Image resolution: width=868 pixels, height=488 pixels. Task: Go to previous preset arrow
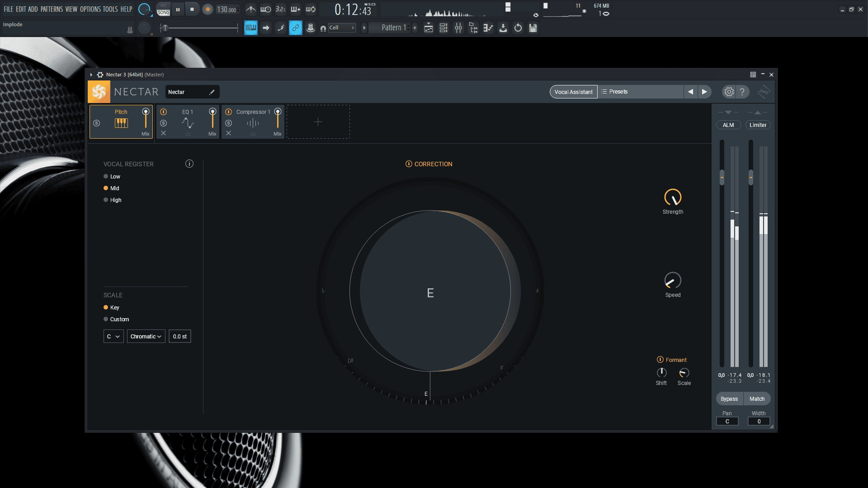pos(690,92)
